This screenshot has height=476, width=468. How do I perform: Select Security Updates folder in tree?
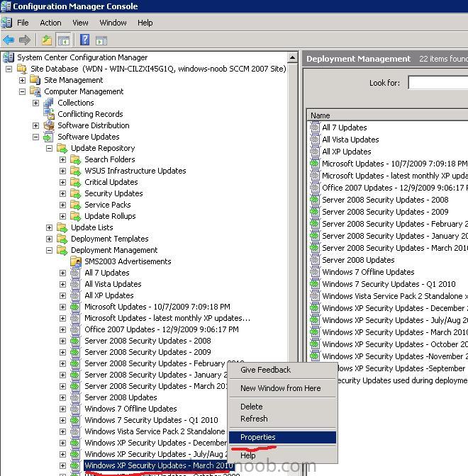113,193
